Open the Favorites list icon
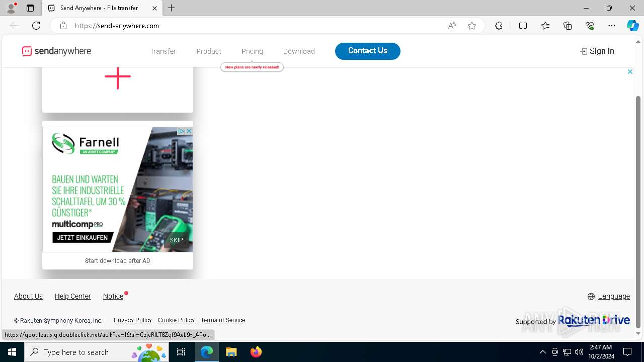 tap(545, 26)
